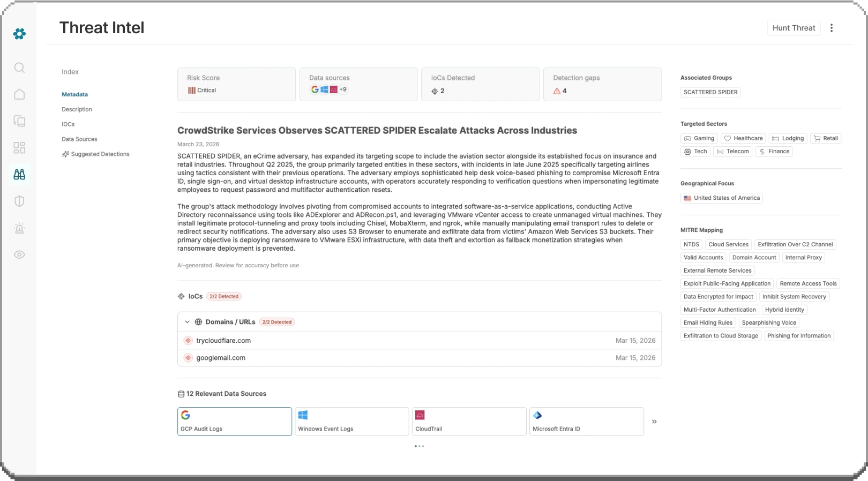Click the Retail sector tag
Image resolution: width=868 pixels, height=481 pixels.
point(826,138)
